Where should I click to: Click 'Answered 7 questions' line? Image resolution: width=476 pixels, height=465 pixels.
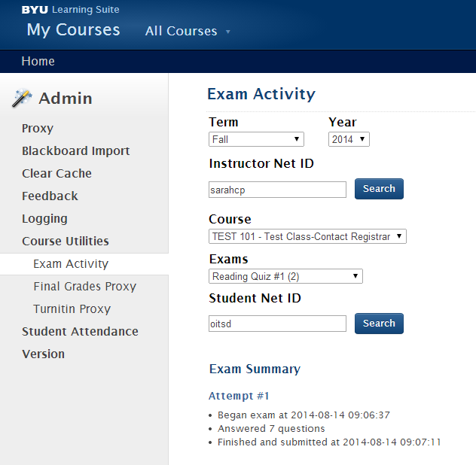271,429
